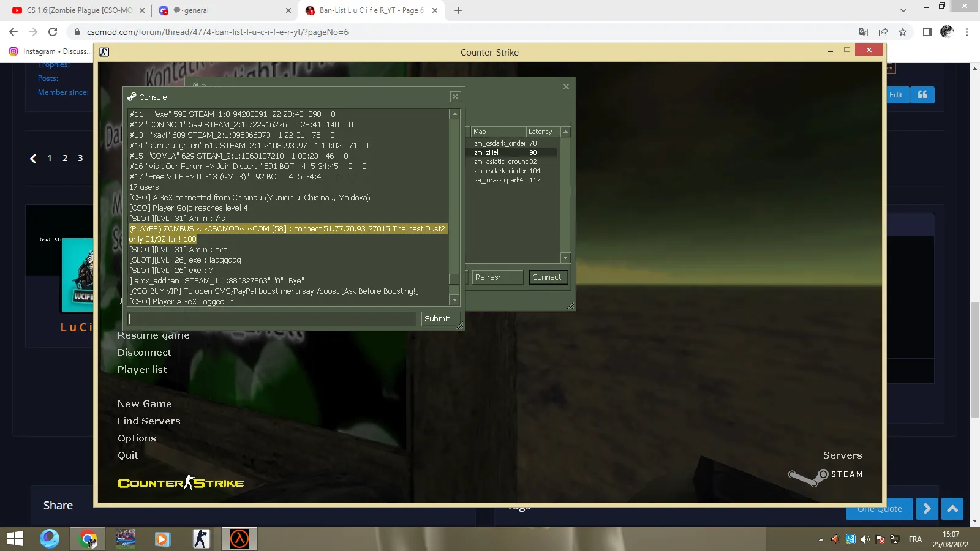Click the console scrollbar thumb
This screenshot has width=980, height=551.
(454, 279)
